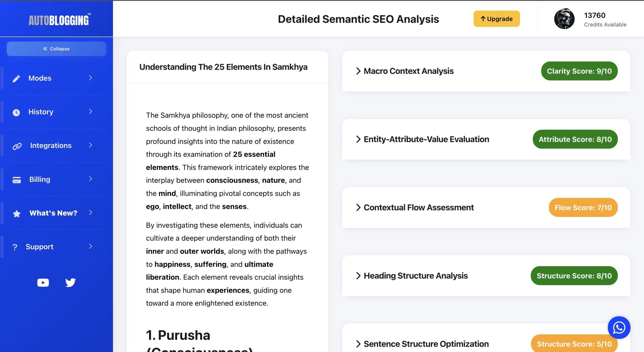Expand Heading Structure Analysis section
Image resolution: width=644 pixels, height=352 pixels.
[x=415, y=276]
